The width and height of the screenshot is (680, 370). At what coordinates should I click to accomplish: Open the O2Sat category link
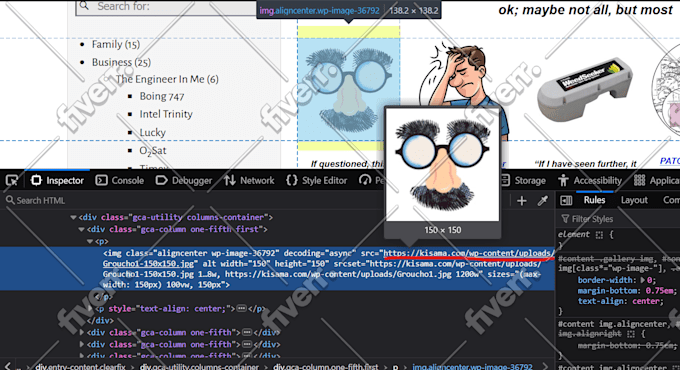tap(153, 151)
